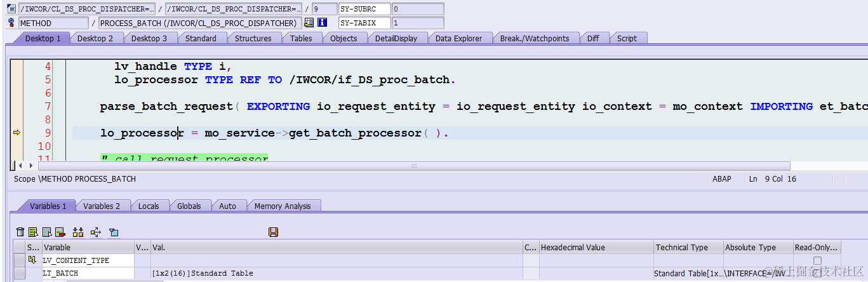868x282 pixels.
Task: Click the second include path field
Action: pyautogui.click(x=233, y=9)
